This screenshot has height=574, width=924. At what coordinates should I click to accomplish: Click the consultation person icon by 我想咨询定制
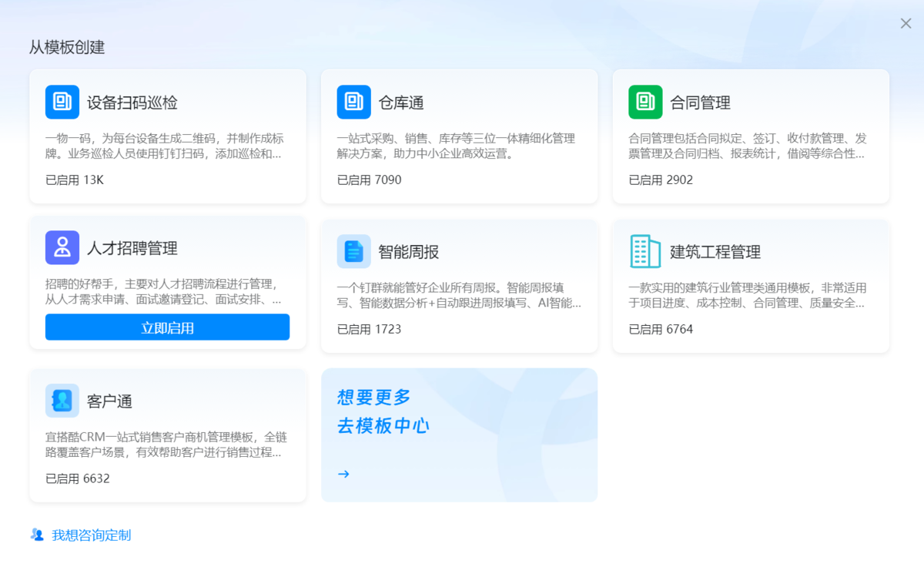point(37,535)
